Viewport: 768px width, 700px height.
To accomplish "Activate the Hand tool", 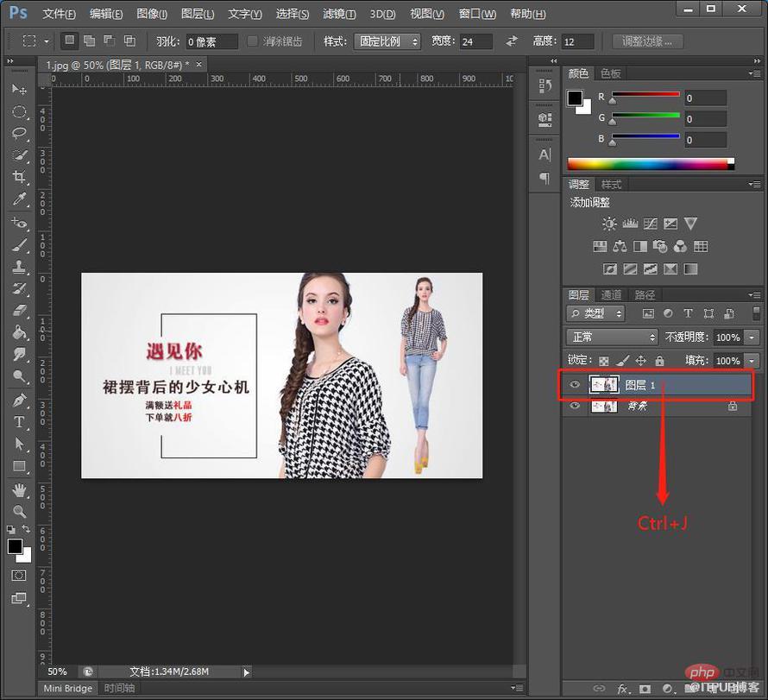I will point(19,489).
